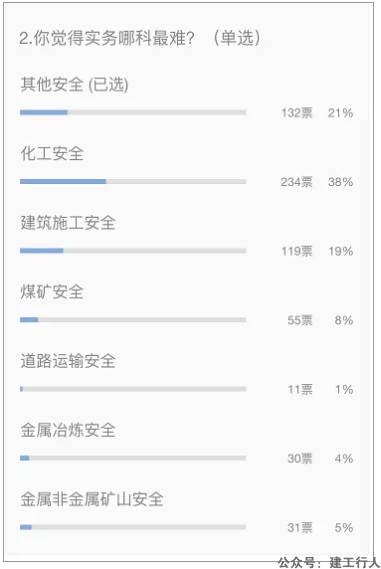Image resolution: width=381 pixels, height=569 pixels.
Task: Click the 建筑施工安全 progress bar
Action: pyautogui.click(x=133, y=251)
